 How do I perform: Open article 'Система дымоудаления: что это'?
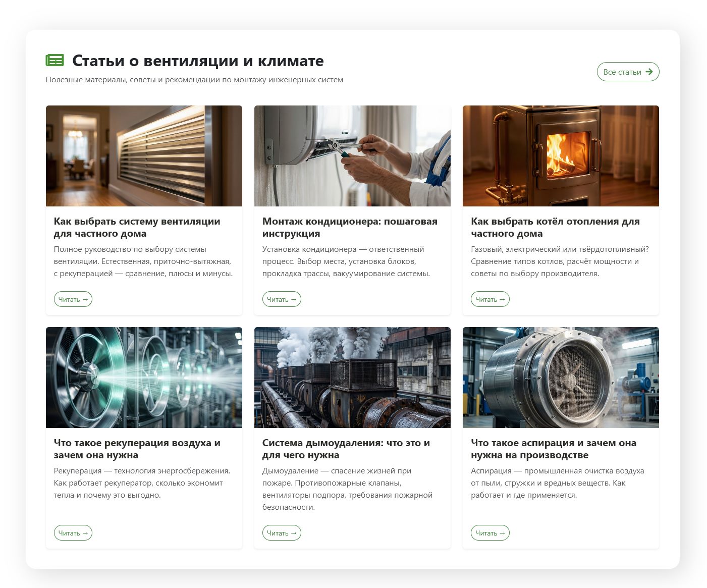346,449
